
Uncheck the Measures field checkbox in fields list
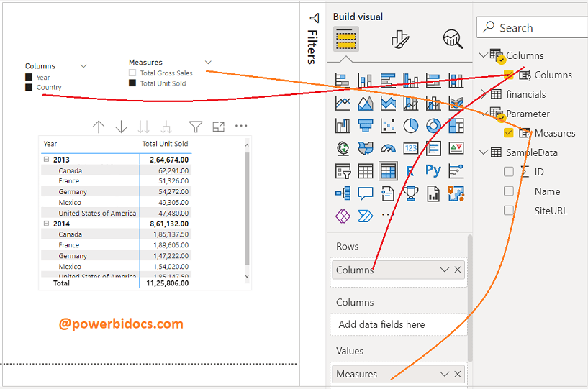(x=509, y=133)
